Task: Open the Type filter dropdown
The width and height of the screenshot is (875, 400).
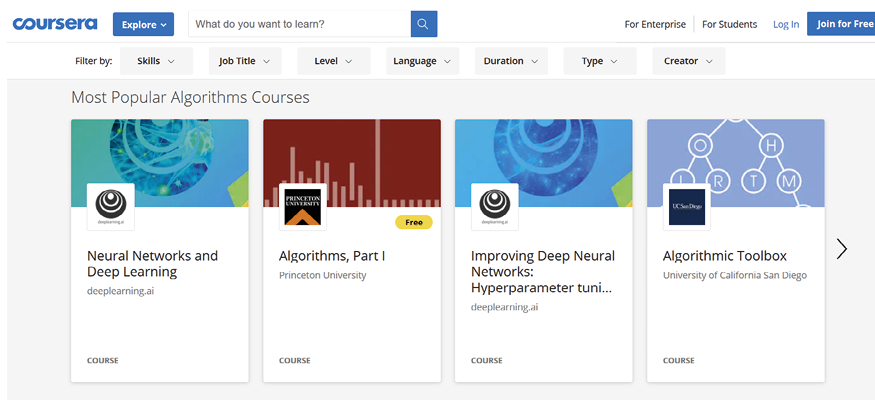Action: pos(600,61)
